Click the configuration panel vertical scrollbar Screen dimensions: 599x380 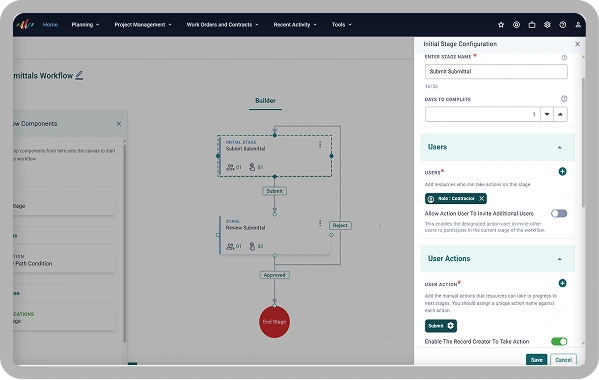pyautogui.click(x=583, y=143)
